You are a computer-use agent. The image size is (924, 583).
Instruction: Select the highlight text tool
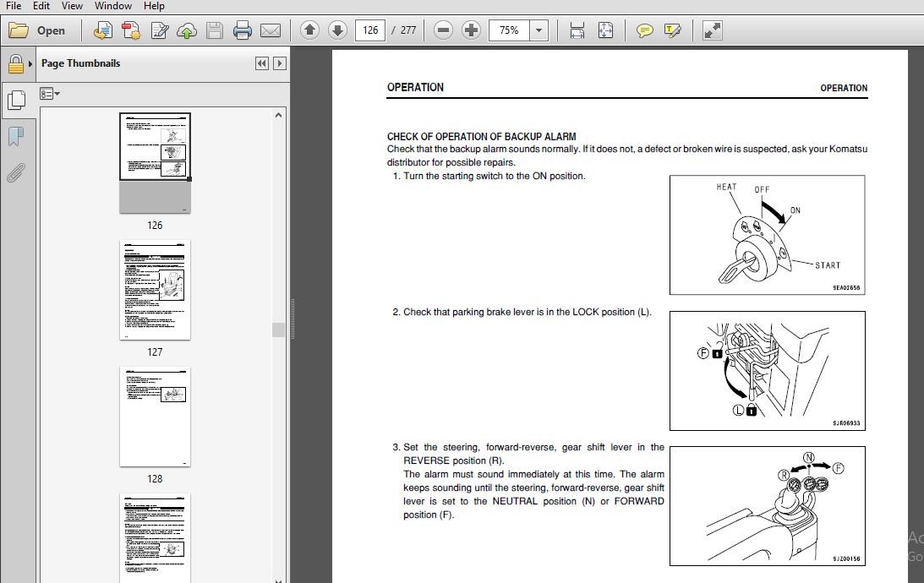coord(672,30)
